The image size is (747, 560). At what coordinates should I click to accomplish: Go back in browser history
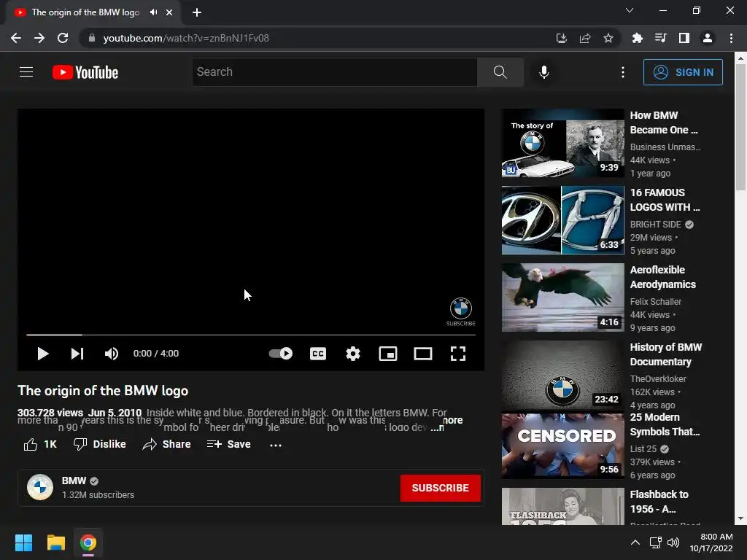[16, 38]
